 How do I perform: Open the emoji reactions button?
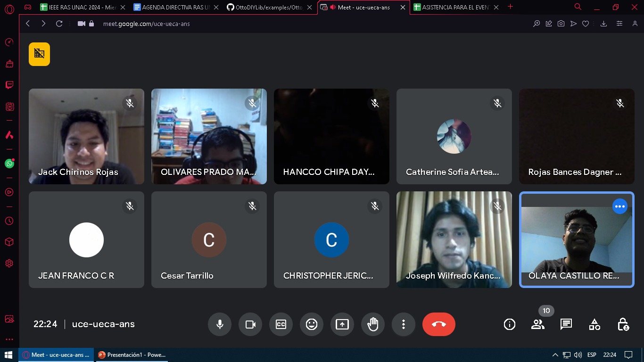click(x=312, y=324)
